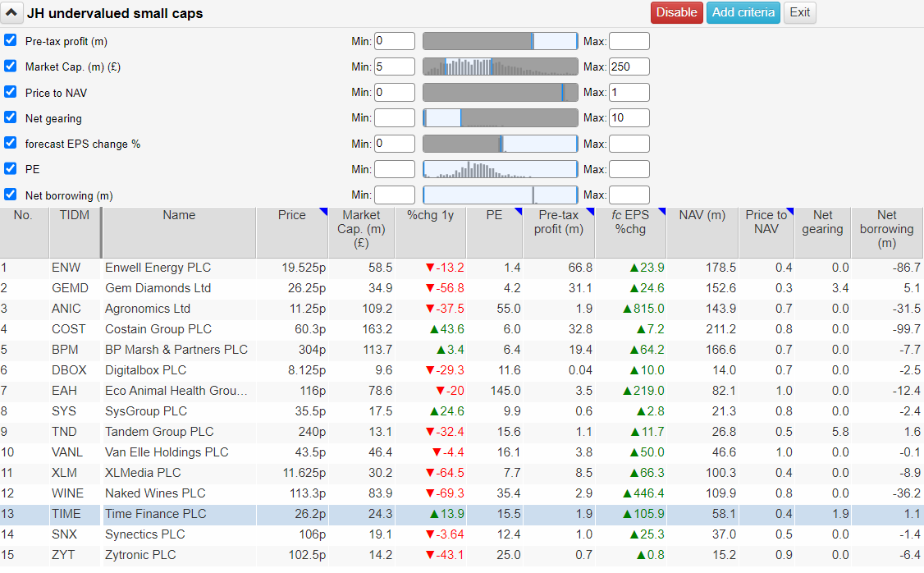Select Eco Animal Health Group row
Image resolution: width=924 pixels, height=573 pixels.
coord(461,391)
